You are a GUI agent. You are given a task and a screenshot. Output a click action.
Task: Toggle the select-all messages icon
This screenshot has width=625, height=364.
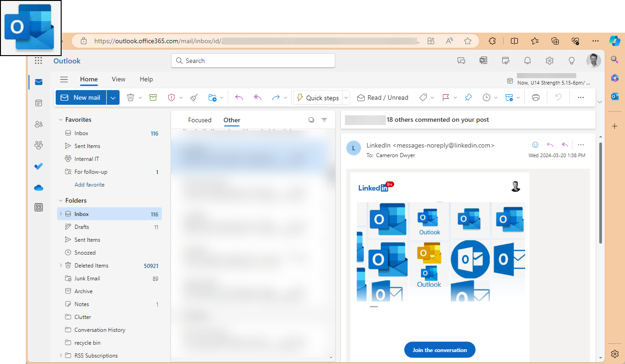311,120
